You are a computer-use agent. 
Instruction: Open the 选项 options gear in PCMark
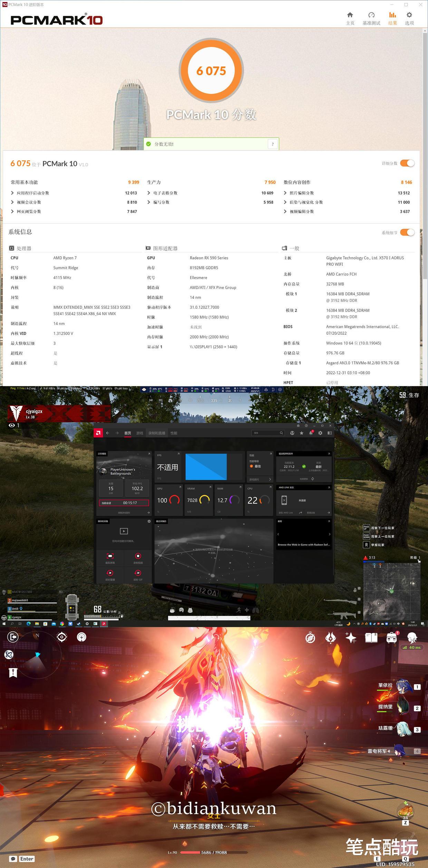coord(409,18)
